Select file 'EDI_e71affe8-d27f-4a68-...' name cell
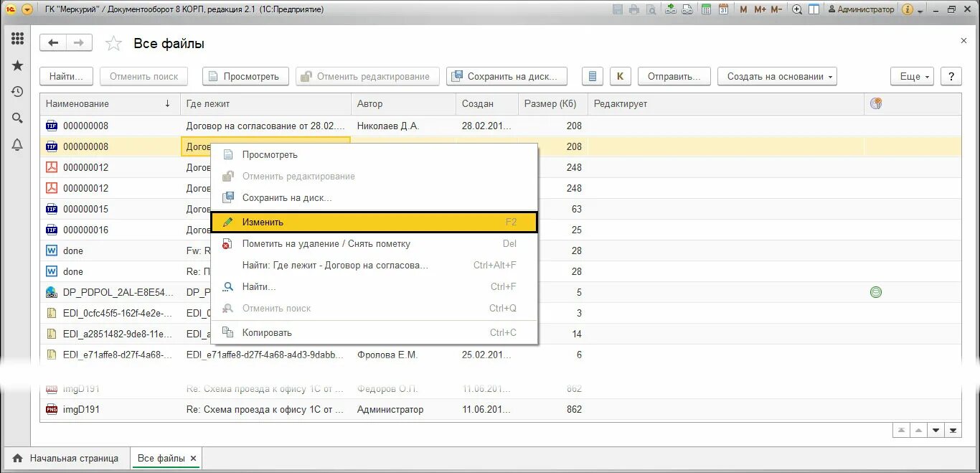This screenshot has height=473, width=980. click(x=110, y=355)
